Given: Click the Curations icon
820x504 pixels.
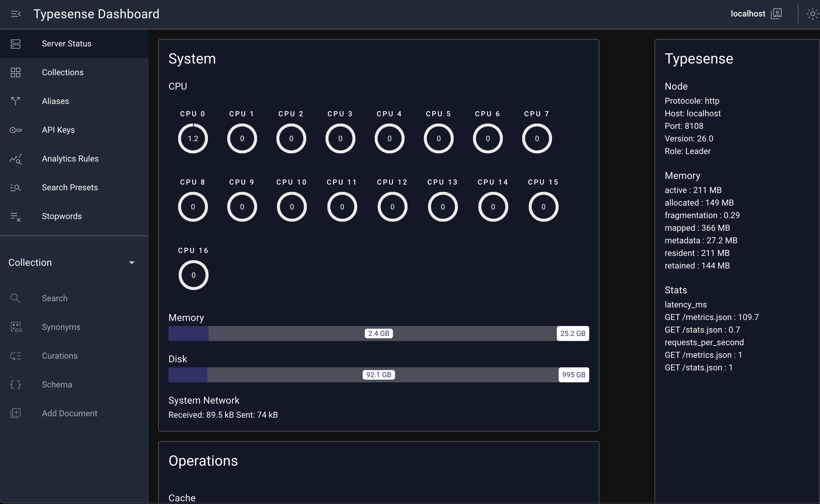Looking at the screenshot, I should (15, 356).
